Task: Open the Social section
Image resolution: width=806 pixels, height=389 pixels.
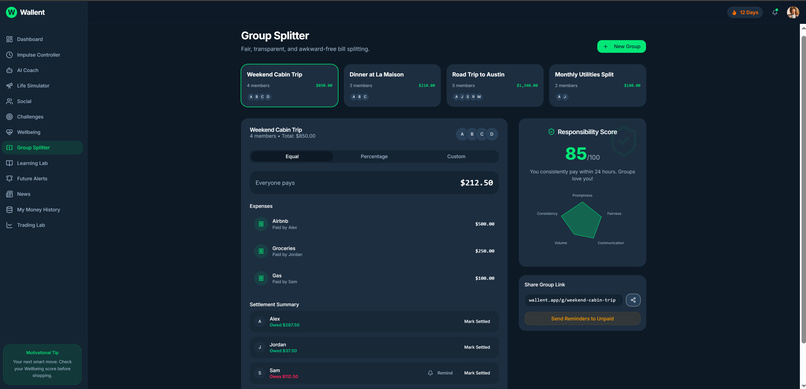Action: coord(42,101)
